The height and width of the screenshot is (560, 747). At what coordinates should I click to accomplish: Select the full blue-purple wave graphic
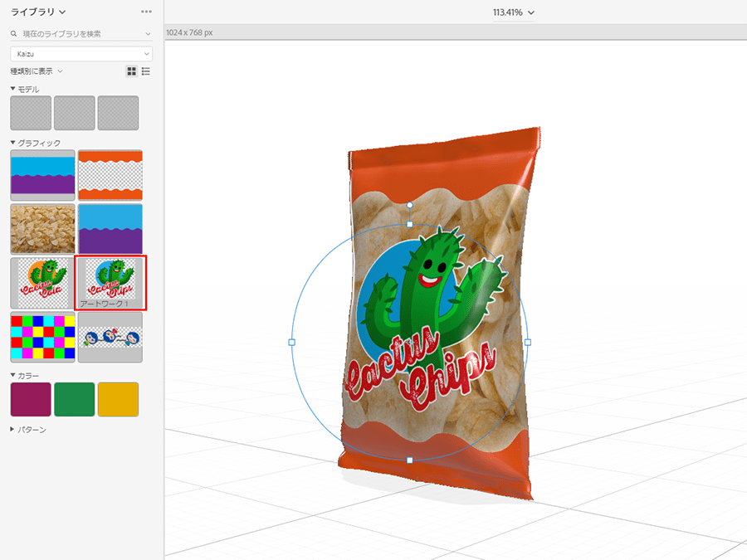tap(110, 229)
